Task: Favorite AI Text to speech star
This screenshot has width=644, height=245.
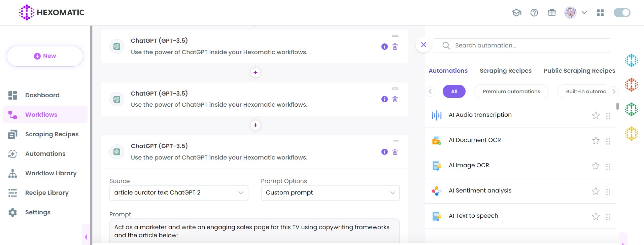Action: click(x=596, y=216)
